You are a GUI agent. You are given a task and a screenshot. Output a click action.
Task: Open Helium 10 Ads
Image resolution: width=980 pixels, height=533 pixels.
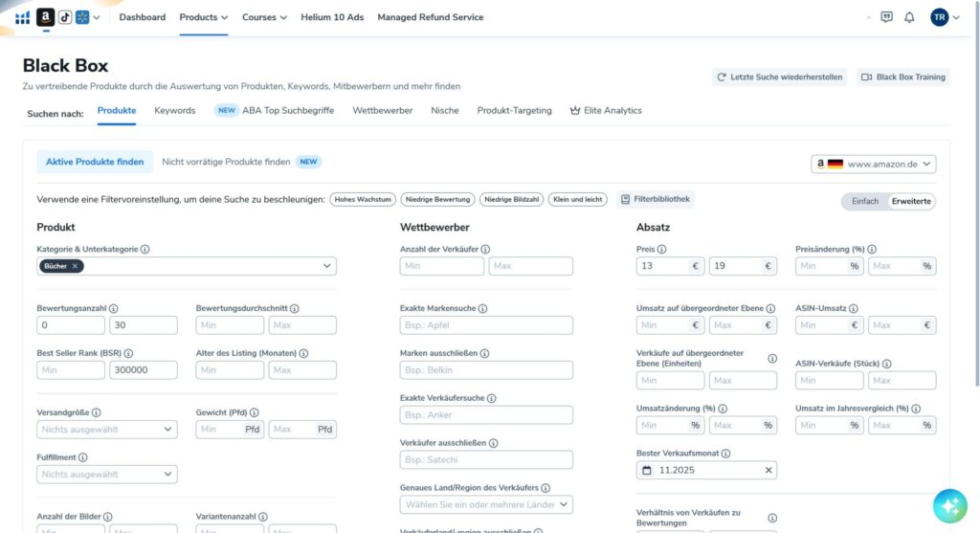click(x=332, y=17)
